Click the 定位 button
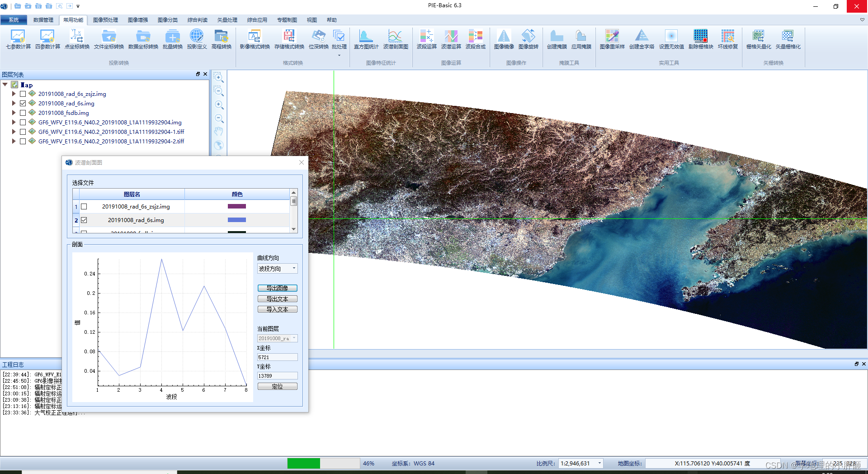868x474 pixels. coord(277,386)
